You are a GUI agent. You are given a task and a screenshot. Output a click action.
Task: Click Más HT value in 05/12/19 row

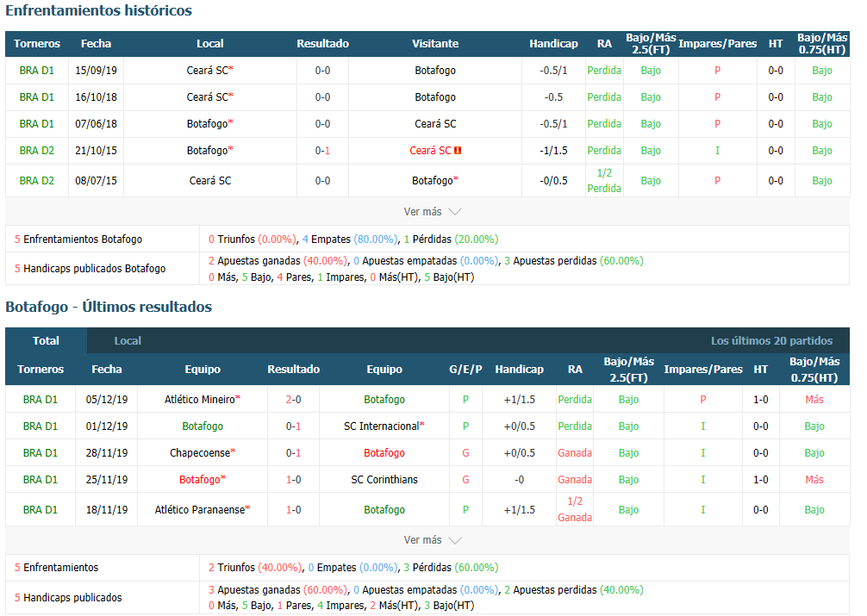tap(814, 399)
